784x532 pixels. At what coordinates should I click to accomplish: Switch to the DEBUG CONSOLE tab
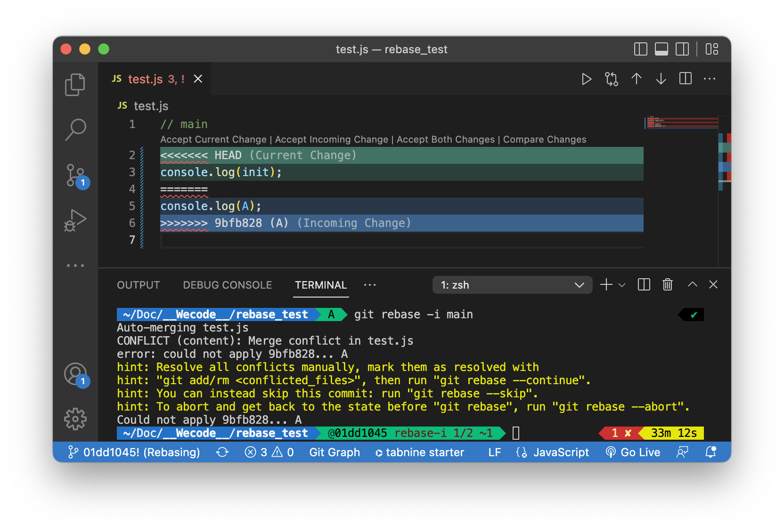pyautogui.click(x=227, y=284)
